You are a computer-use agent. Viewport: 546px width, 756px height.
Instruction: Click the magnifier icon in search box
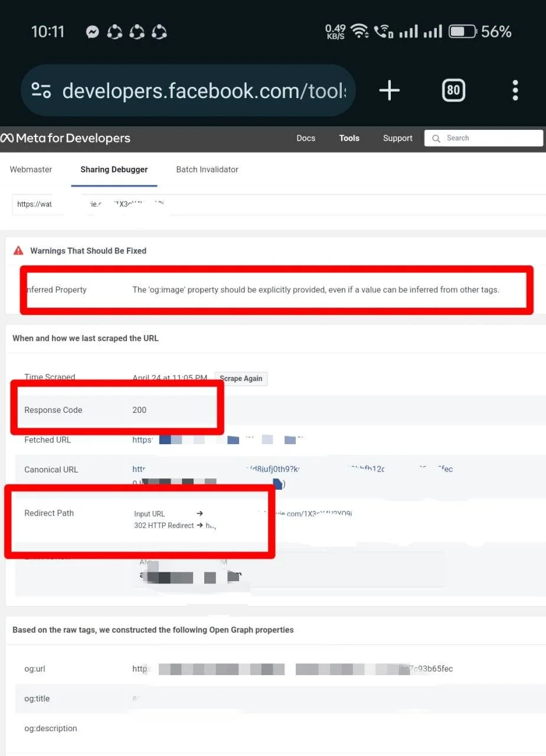[436, 138]
